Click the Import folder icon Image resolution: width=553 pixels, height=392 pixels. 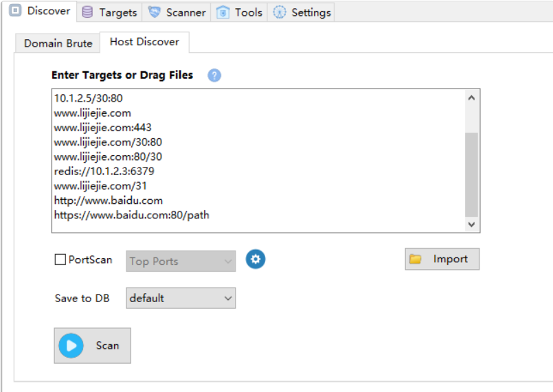[x=415, y=259]
